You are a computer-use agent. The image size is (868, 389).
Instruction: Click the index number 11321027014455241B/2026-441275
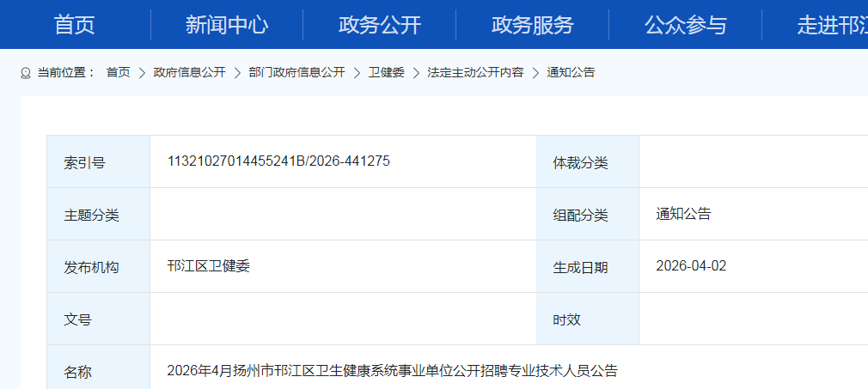coord(278,161)
